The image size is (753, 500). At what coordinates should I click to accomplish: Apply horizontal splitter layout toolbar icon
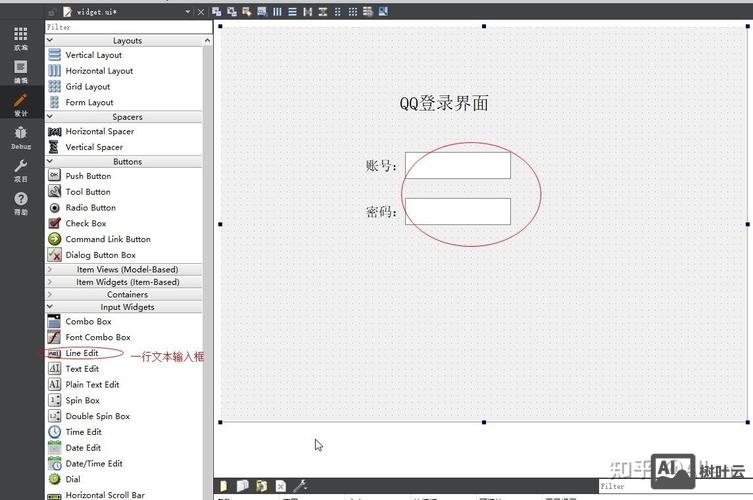307,12
